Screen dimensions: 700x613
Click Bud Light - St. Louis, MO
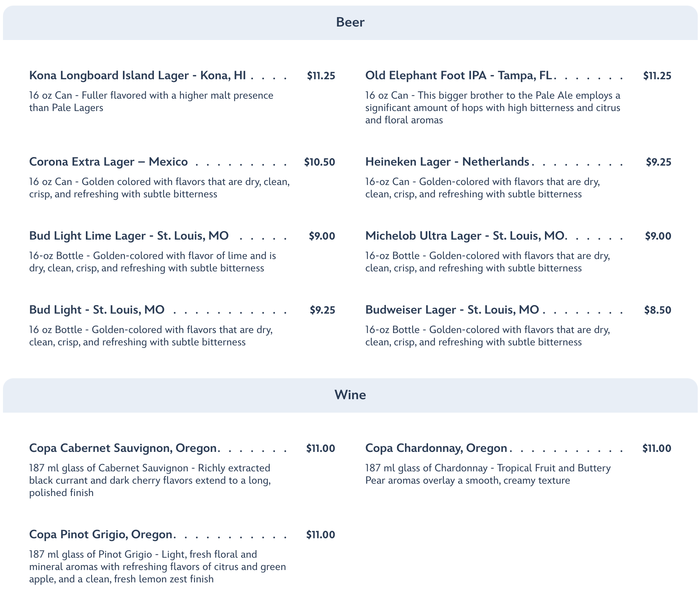pos(97,310)
